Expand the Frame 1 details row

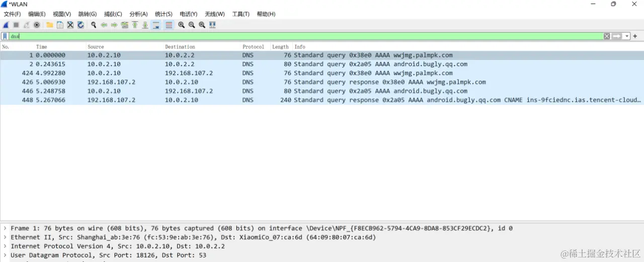[5, 228]
